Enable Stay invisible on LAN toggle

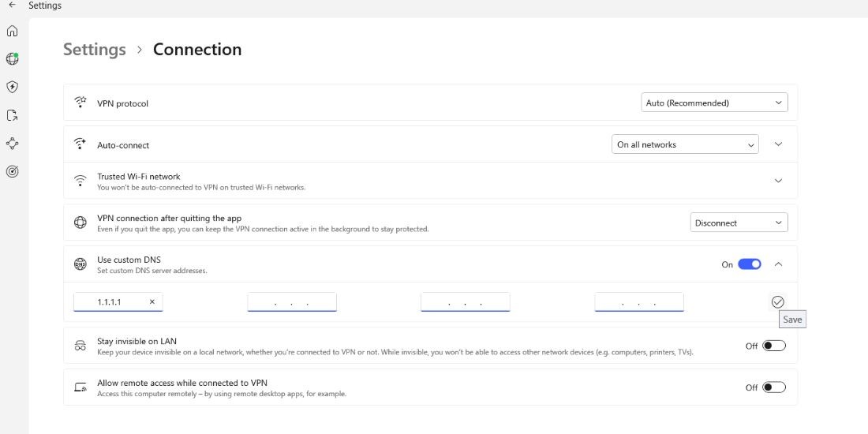[x=774, y=346]
